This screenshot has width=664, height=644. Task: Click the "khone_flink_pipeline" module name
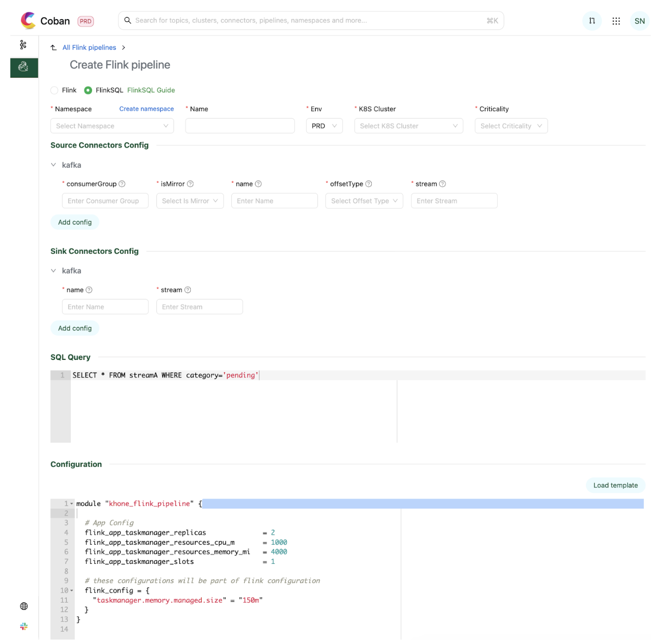pyautogui.click(x=150, y=504)
